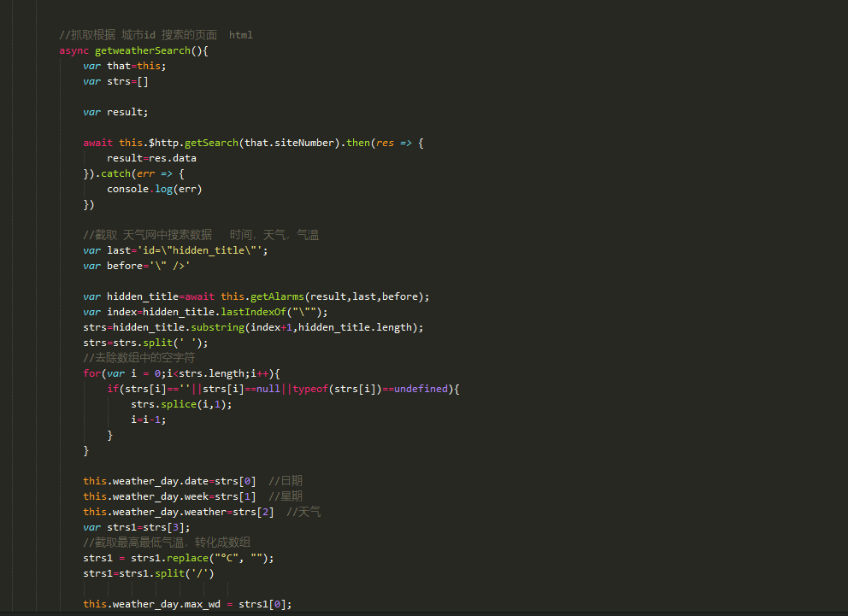Click the line 'result=res.data'
Image resolution: width=848 pixels, height=616 pixels.
(151, 158)
